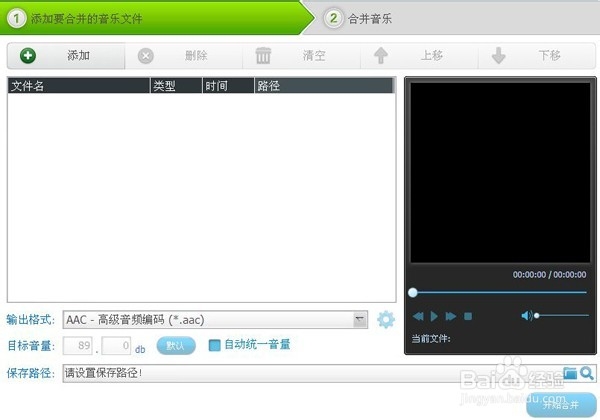600x420 pixels.
Task: Click the 当前文件 label in player
Action: tap(431, 339)
